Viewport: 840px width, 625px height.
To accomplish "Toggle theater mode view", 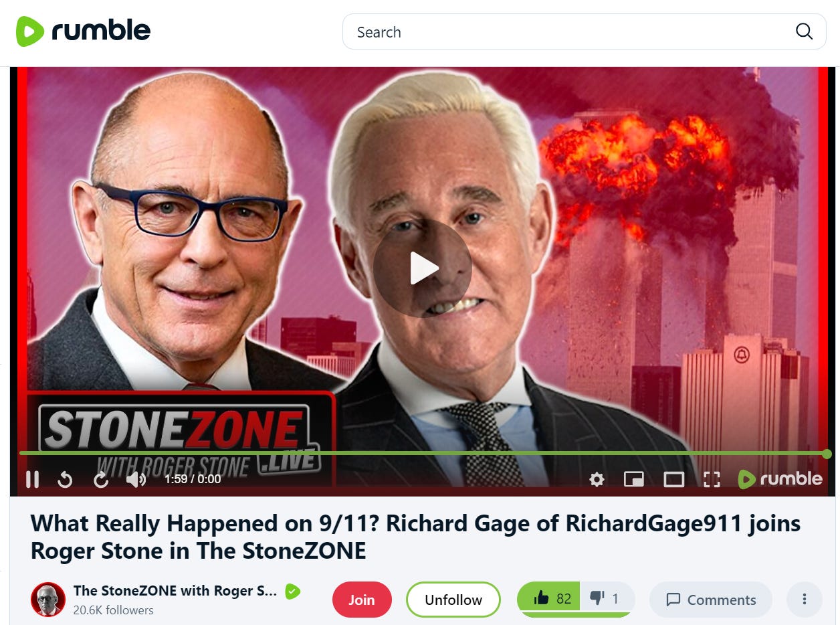I will [673, 479].
